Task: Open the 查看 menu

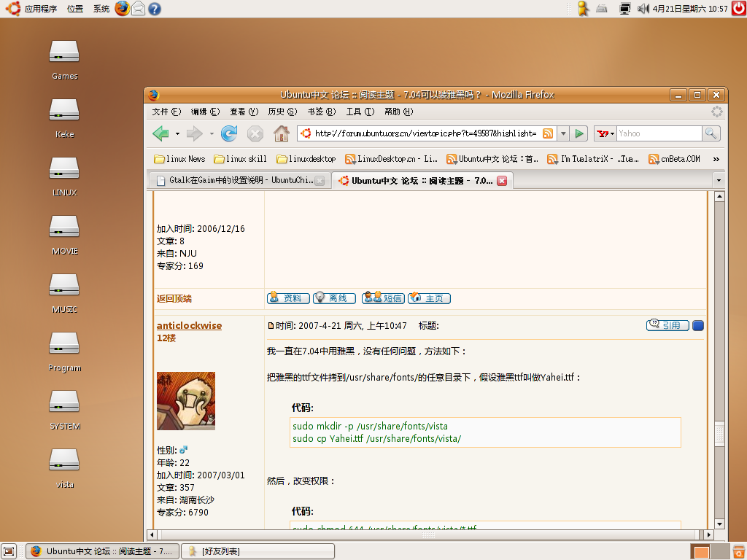Action: click(x=244, y=112)
